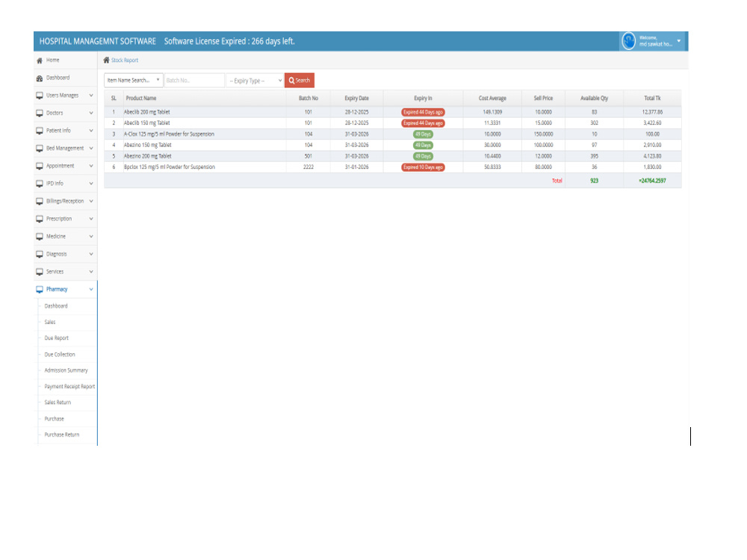This screenshot has width=747, height=560.
Task: Open the user account dropdown arrow
Action: coord(678,41)
